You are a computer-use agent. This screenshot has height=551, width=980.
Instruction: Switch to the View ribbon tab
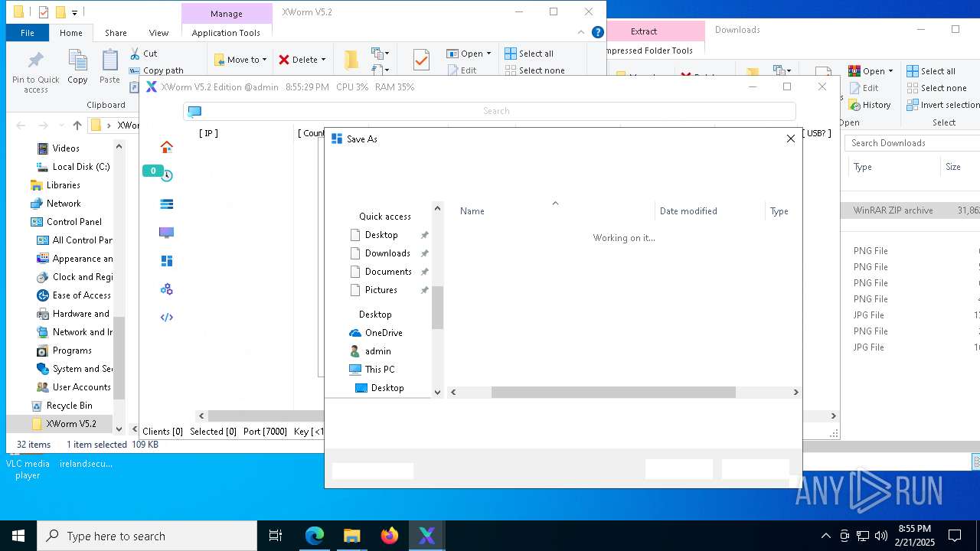point(158,33)
